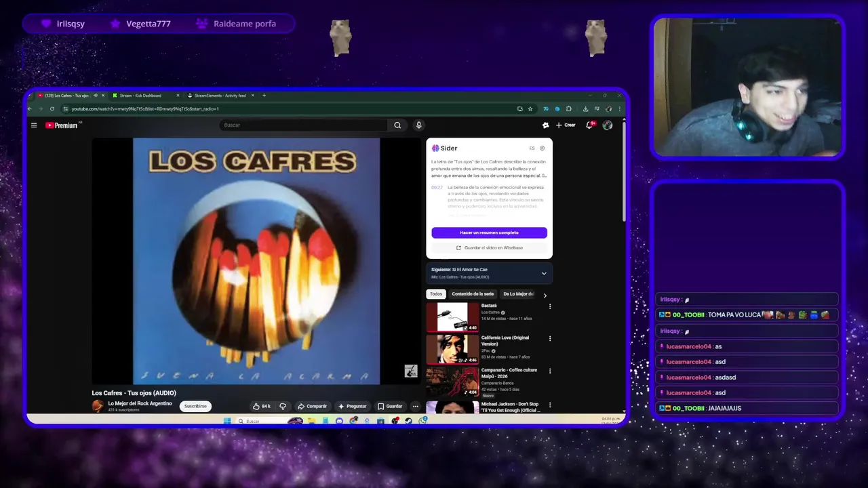Select De Lo Mejor del chip
Viewport: 868px width, 488px height.
518,294
